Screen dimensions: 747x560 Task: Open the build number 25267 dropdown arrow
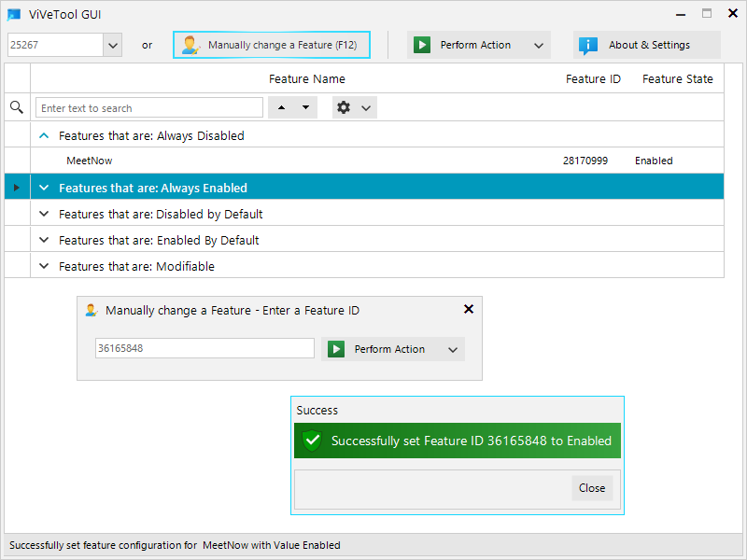click(113, 45)
